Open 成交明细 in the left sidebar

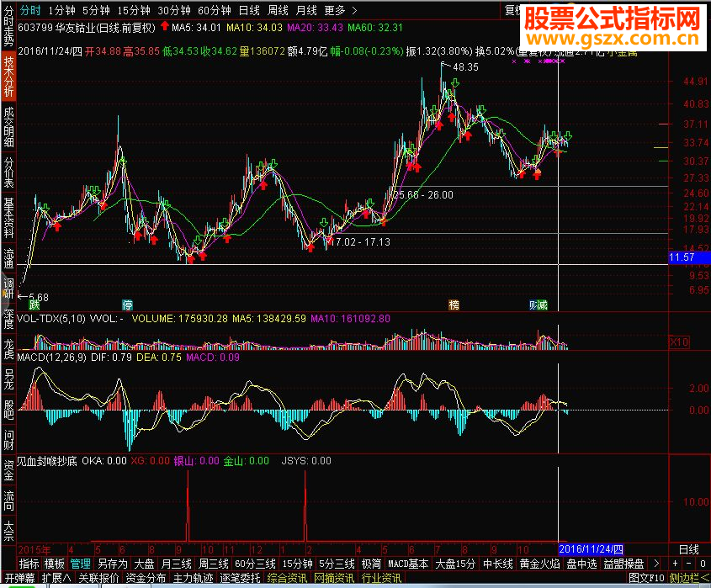(x=8, y=127)
